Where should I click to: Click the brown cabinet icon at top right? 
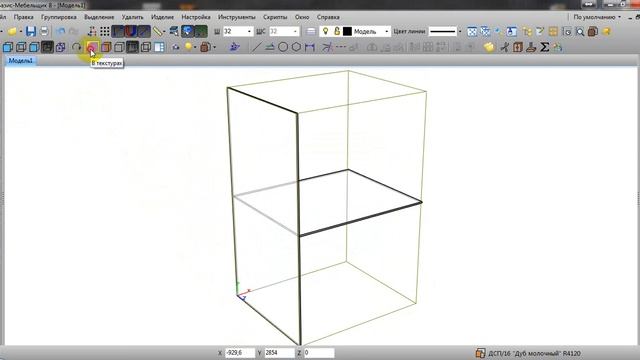coord(593,31)
